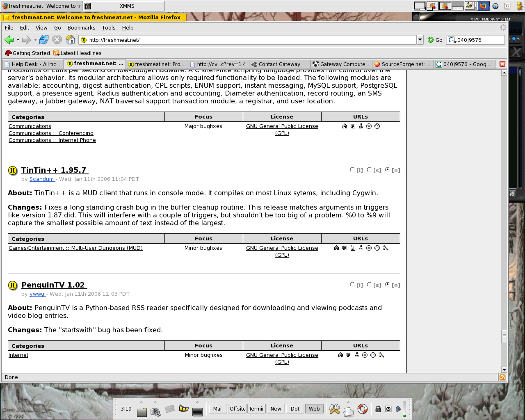Viewport: 525px width, 420px height.
Task: Open the search engine selector dropdown
Action: [452, 40]
